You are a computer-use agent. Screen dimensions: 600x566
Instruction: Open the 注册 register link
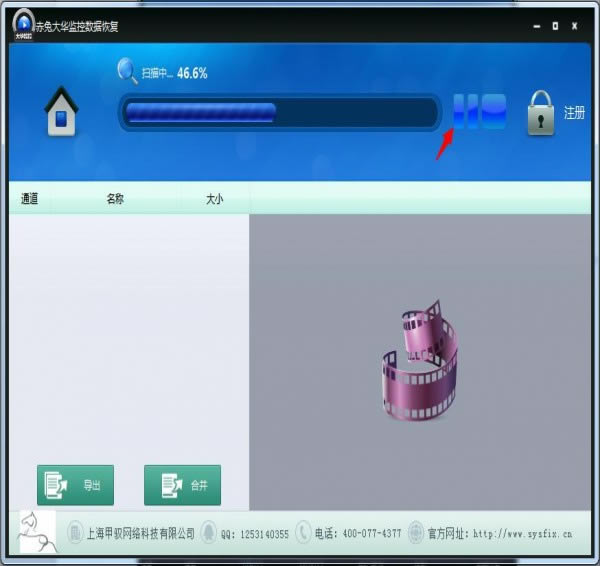point(573,113)
